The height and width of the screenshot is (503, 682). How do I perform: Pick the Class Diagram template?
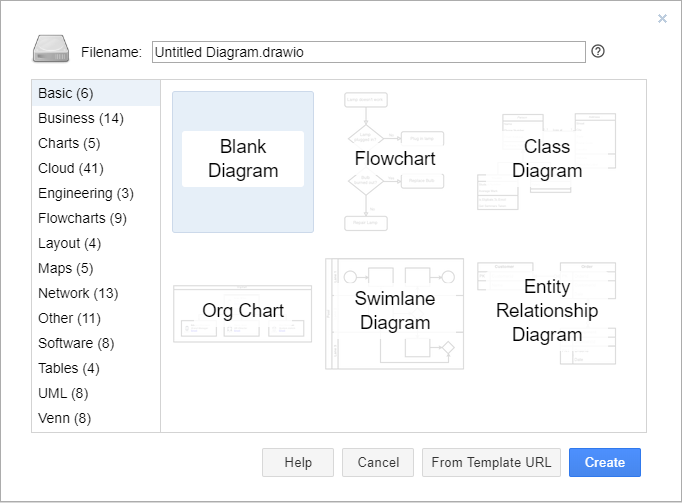[x=547, y=162]
